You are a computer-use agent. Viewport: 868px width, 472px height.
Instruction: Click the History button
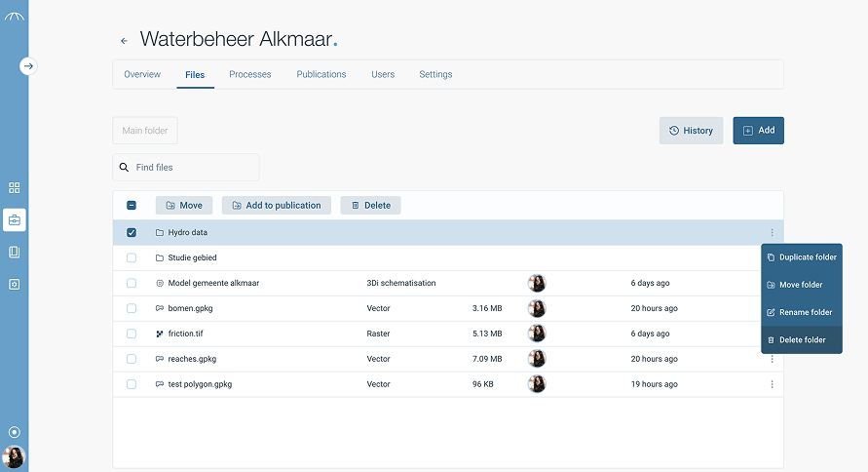691,131
